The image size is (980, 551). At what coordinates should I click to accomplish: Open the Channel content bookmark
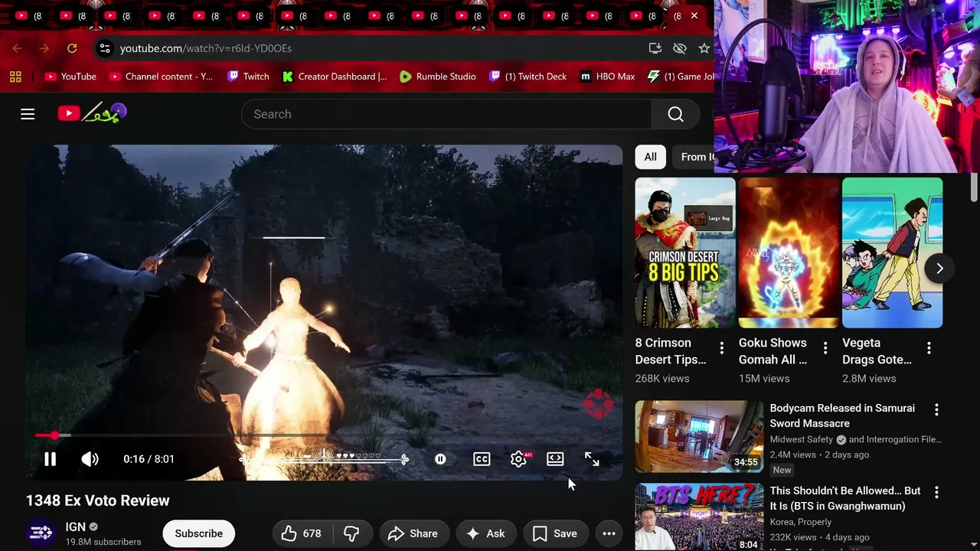[161, 77]
